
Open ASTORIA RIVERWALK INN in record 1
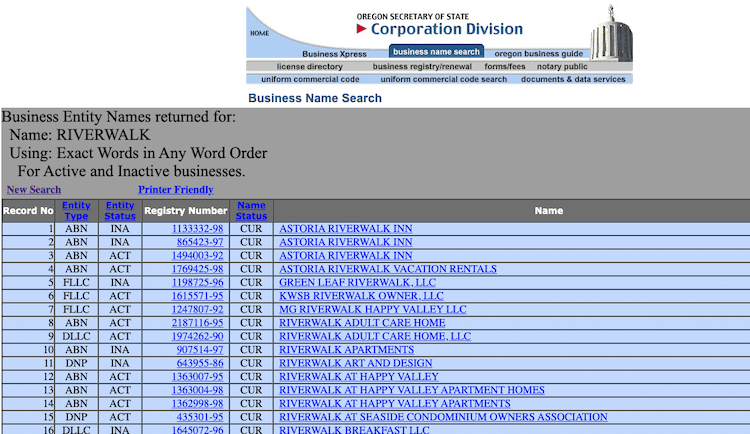click(346, 229)
